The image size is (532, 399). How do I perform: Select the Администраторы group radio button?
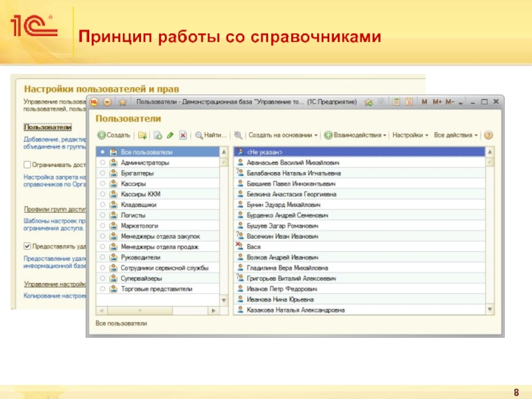tap(102, 162)
